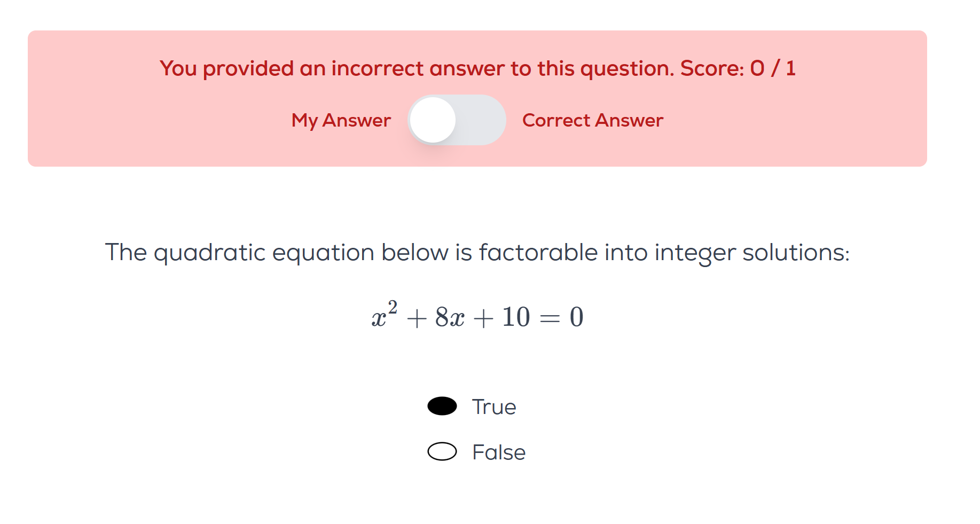Click the 8x term in the equation
The image size is (980, 524).
450,317
